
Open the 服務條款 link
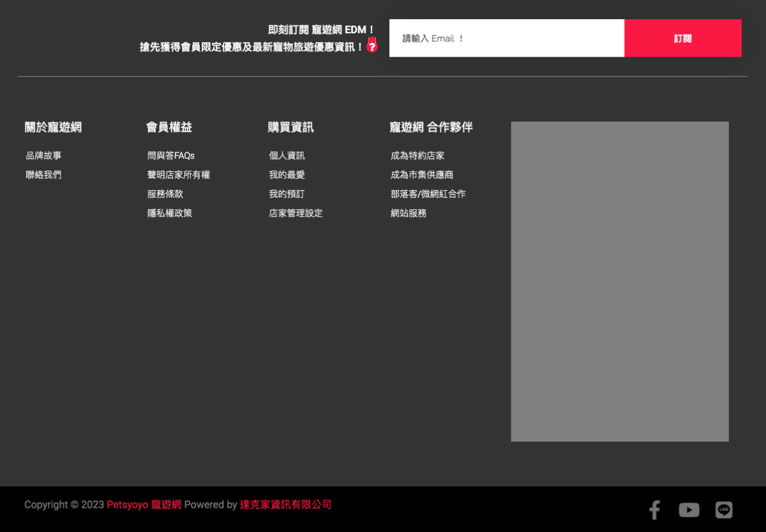pyautogui.click(x=165, y=194)
